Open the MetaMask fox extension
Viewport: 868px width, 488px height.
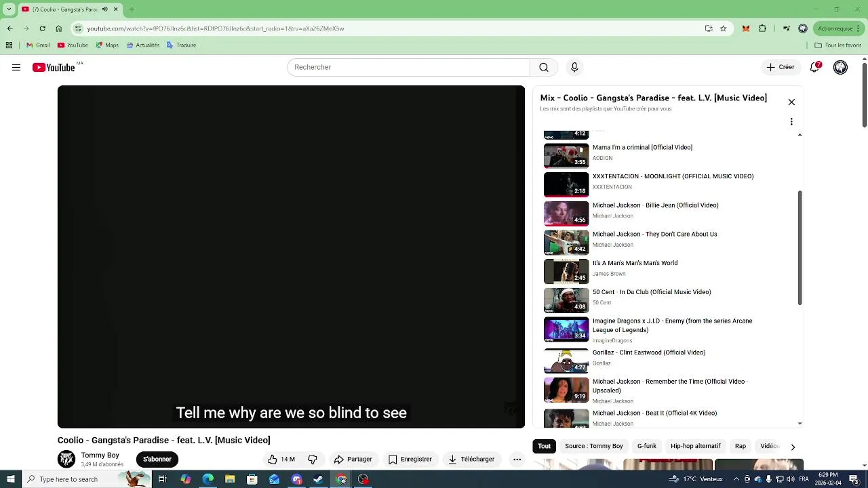point(746,28)
